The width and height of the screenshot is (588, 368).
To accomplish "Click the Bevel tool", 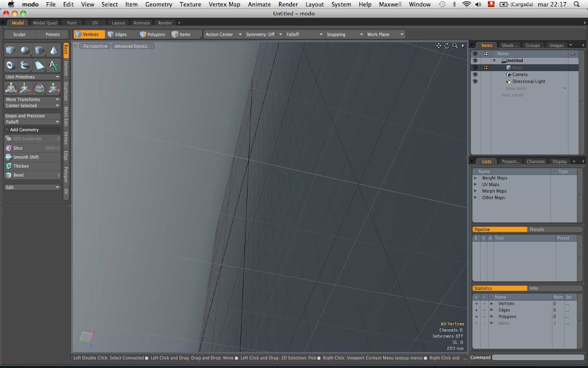I will [32, 175].
